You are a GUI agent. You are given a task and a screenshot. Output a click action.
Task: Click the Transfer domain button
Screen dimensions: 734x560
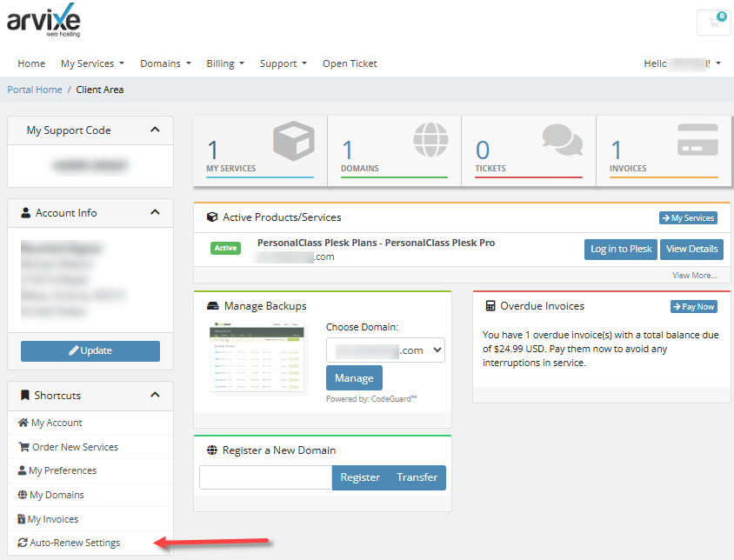click(x=417, y=477)
